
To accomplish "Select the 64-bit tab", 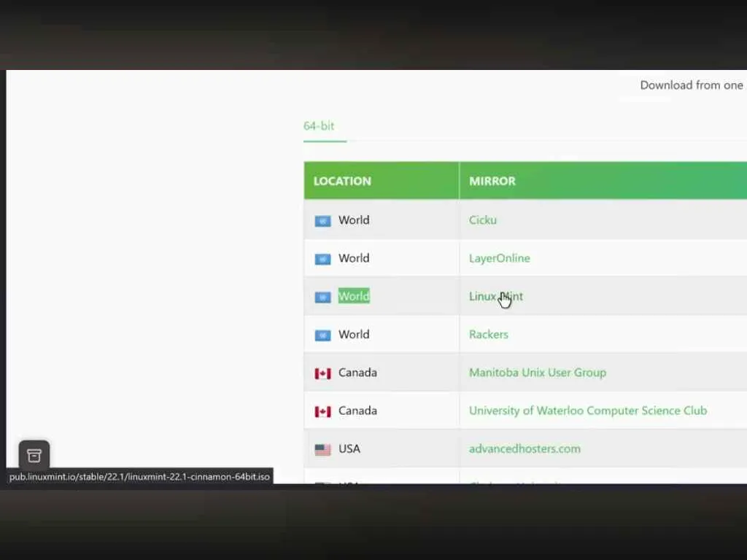I will (319, 126).
